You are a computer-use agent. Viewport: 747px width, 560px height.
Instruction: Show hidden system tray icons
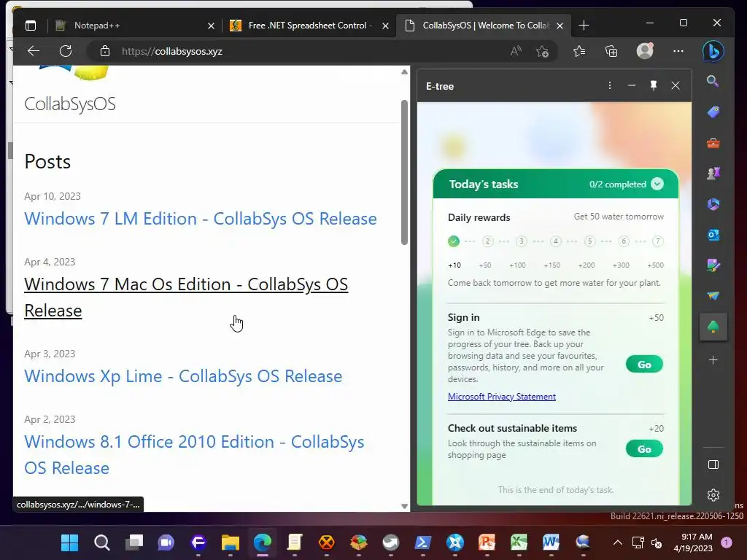click(618, 542)
